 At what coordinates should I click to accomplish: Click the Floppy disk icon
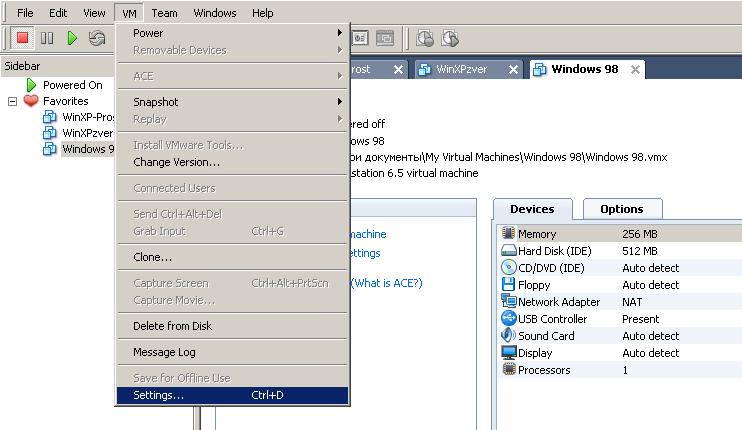pyautogui.click(x=508, y=284)
